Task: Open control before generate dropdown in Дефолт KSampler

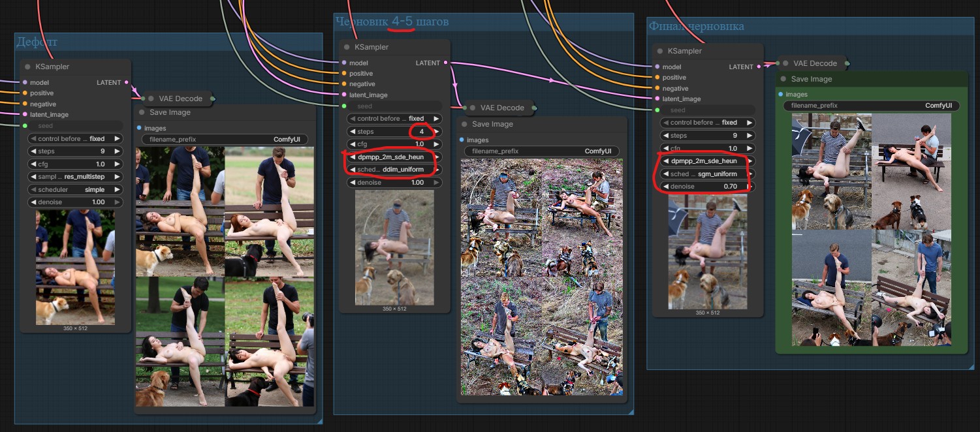Action: pos(76,138)
